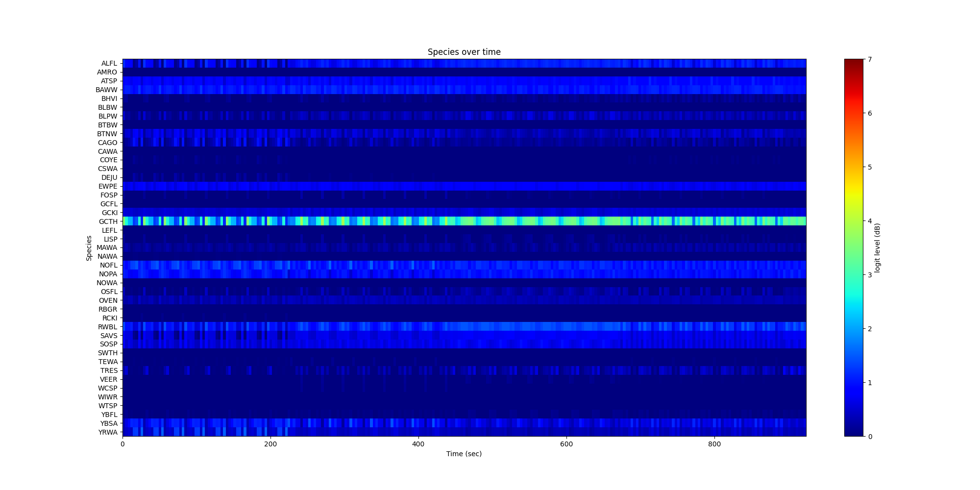Click the 'Species over time' plot title
The image size is (980, 490).
coord(464,52)
